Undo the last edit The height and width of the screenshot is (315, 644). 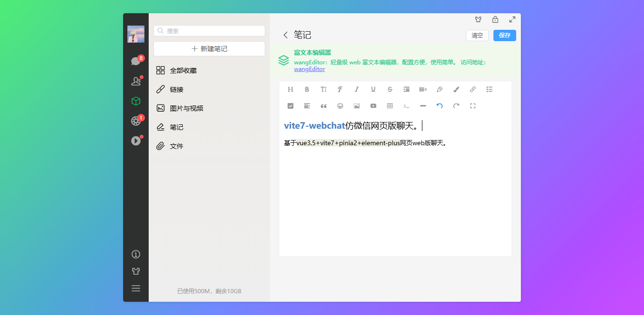(x=439, y=106)
